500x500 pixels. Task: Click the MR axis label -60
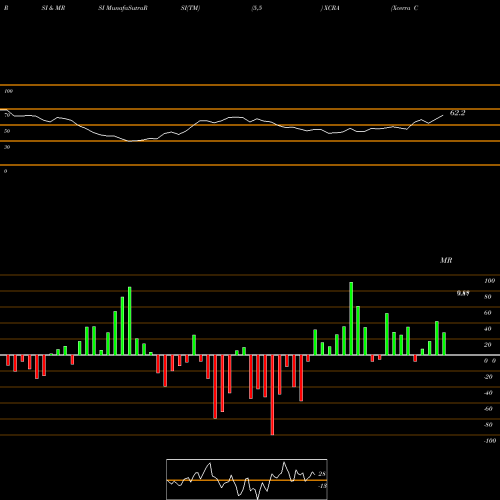click(488, 409)
